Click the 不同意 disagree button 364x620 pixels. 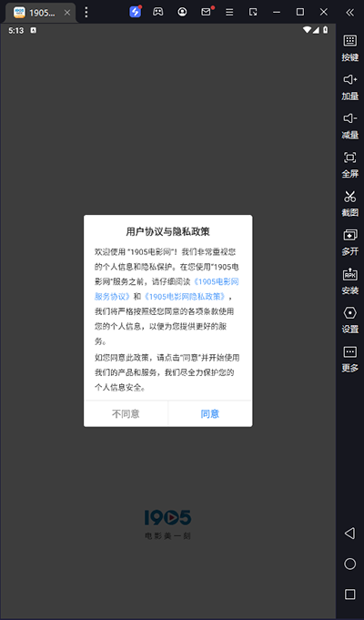126,413
